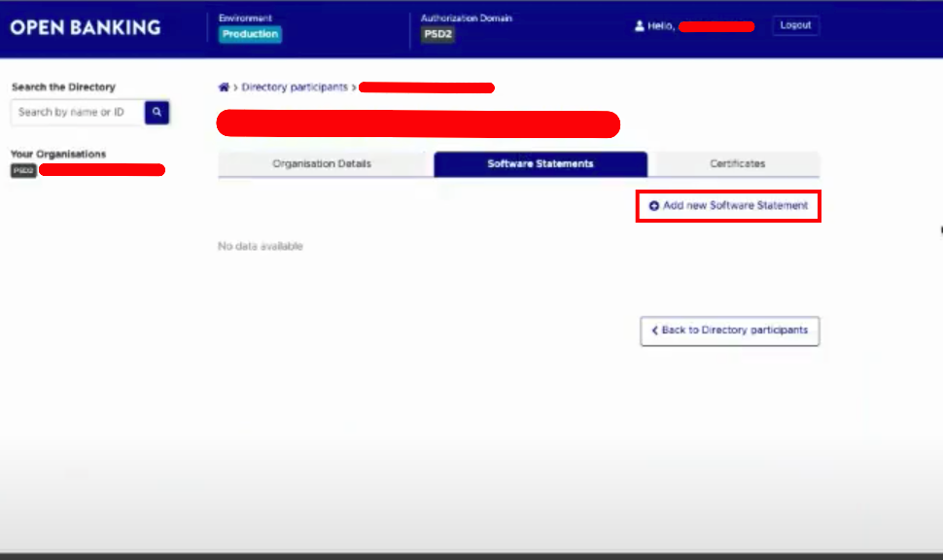Click the Authorization Domain label
This screenshot has width=943, height=560.
[x=467, y=18]
